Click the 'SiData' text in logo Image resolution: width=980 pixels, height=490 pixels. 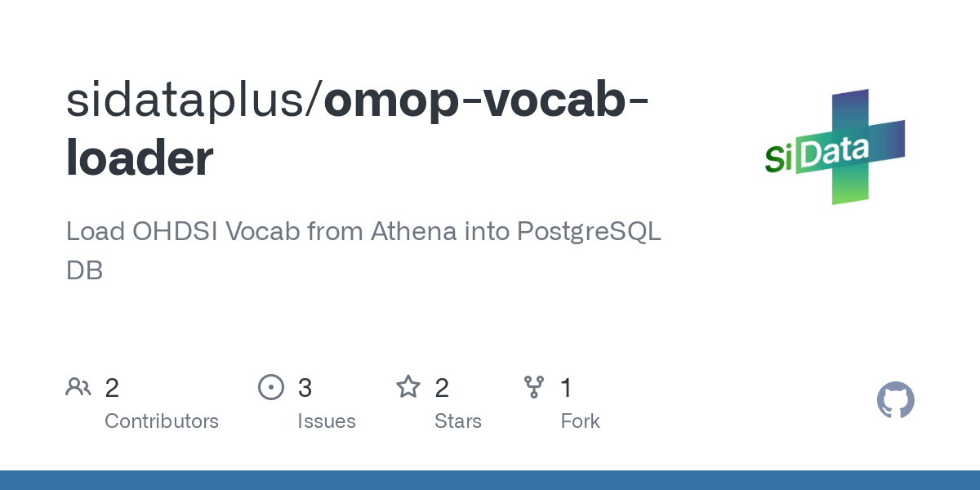pyautogui.click(x=817, y=154)
